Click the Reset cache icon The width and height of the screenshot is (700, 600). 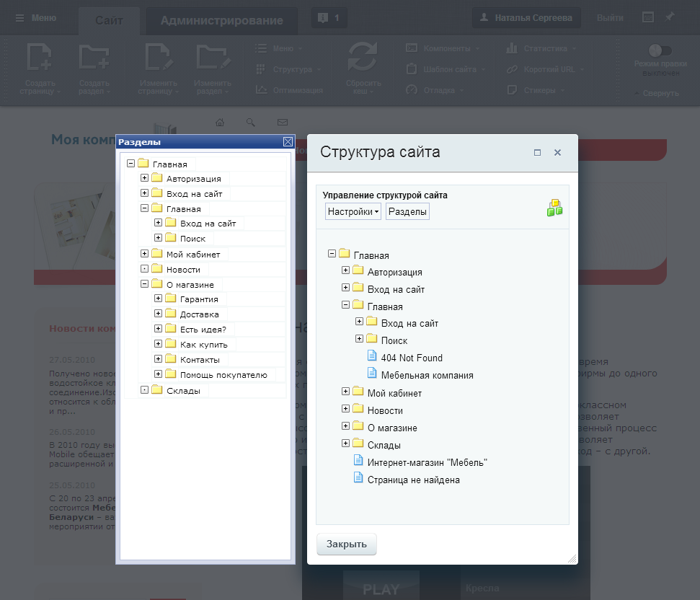(363, 58)
